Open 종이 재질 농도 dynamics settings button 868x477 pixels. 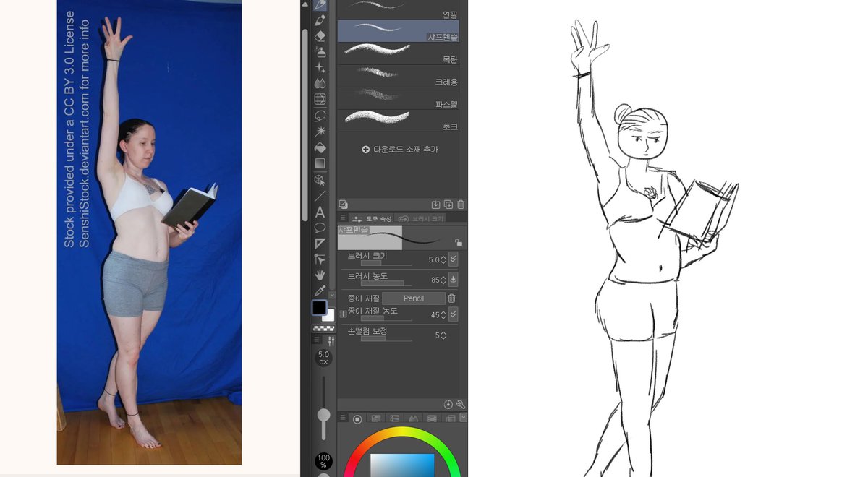coord(454,314)
